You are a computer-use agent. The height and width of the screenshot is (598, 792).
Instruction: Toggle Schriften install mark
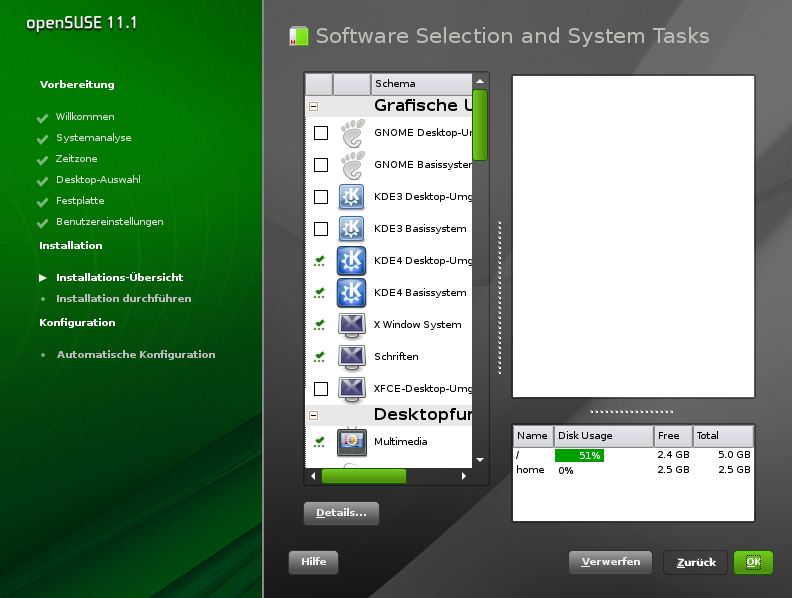[319, 357]
